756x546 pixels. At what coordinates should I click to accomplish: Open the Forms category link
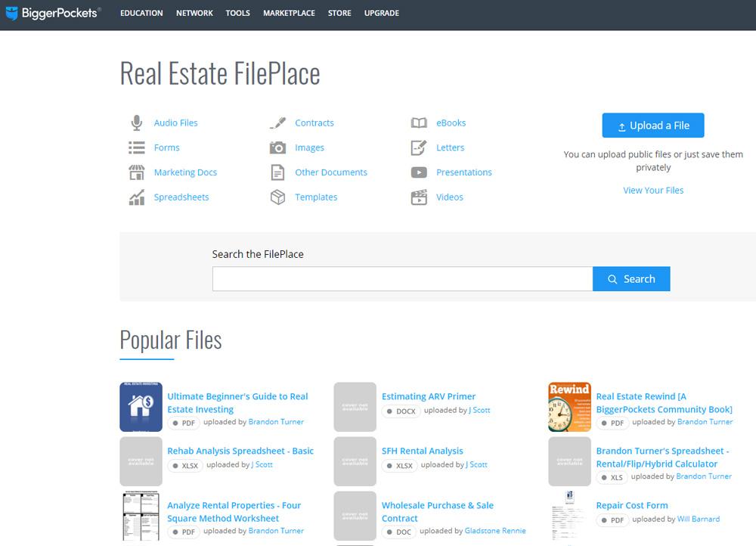point(166,147)
